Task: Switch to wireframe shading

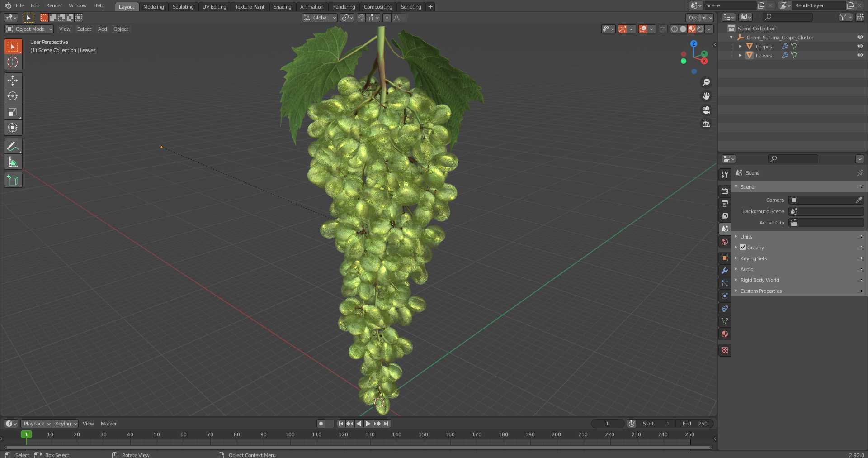Action: pyautogui.click(x=674, y=29)
